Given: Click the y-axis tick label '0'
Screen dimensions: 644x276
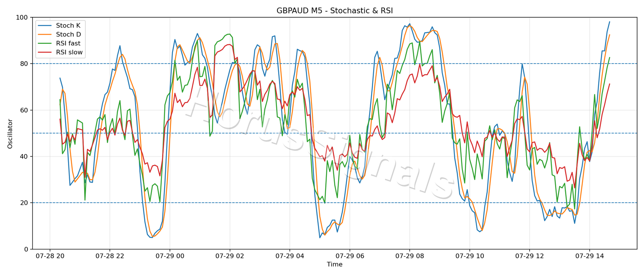Looking at the screenshot, I should click(26, 249).
